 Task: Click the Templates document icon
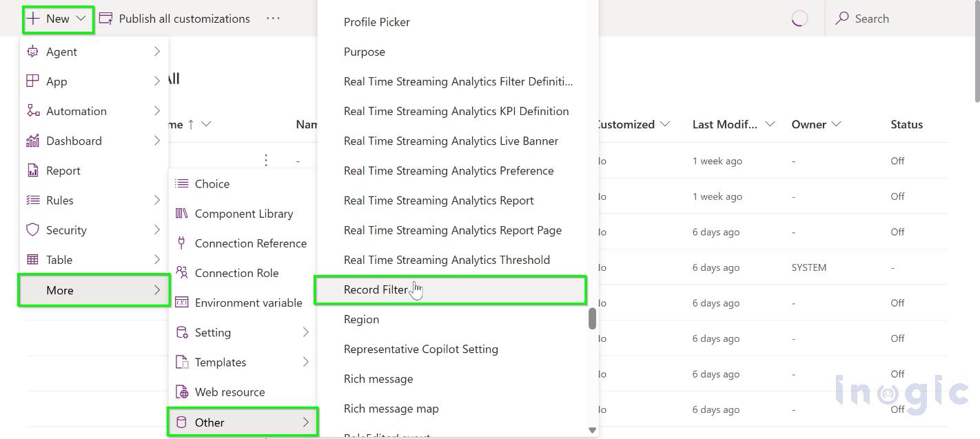pyautogui.click(x=182, y=362)
